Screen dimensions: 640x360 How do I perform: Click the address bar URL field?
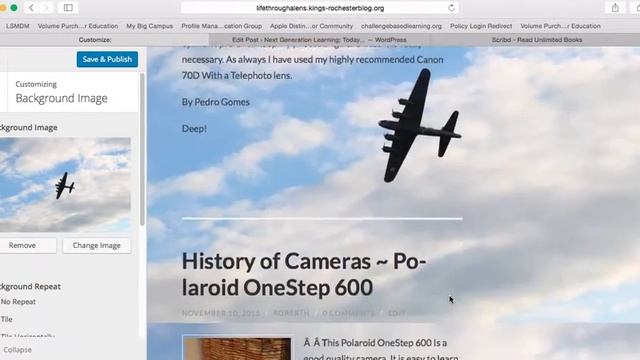320,8
